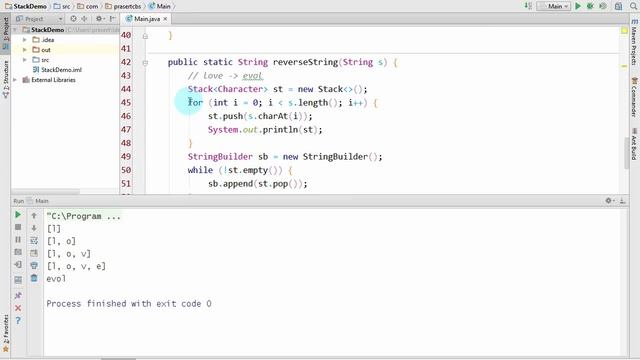The width and height of the screenshot is (640, 360).
Task: Expand the src folder
Action: (x=24, y=60)
